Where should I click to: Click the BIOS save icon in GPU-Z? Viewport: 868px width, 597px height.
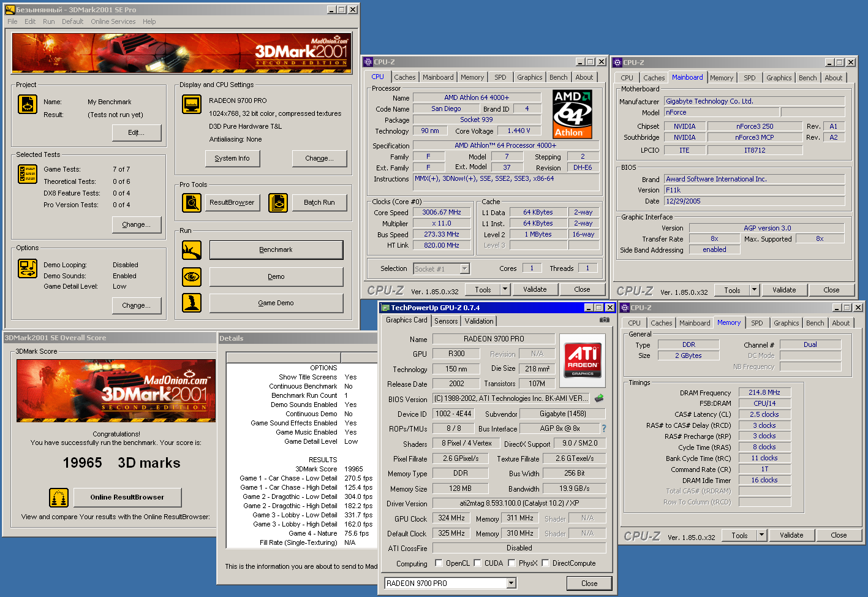pos(599,398)
